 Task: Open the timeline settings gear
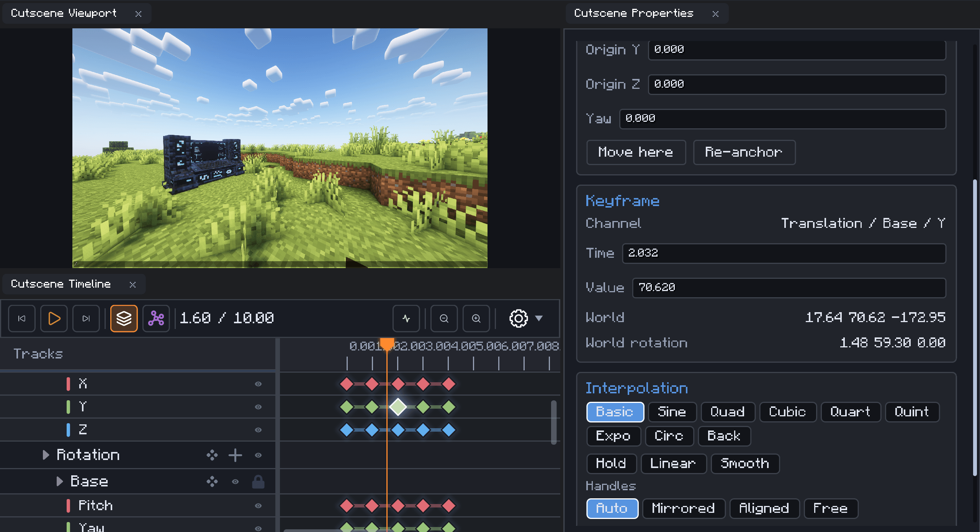click(519, 318)
